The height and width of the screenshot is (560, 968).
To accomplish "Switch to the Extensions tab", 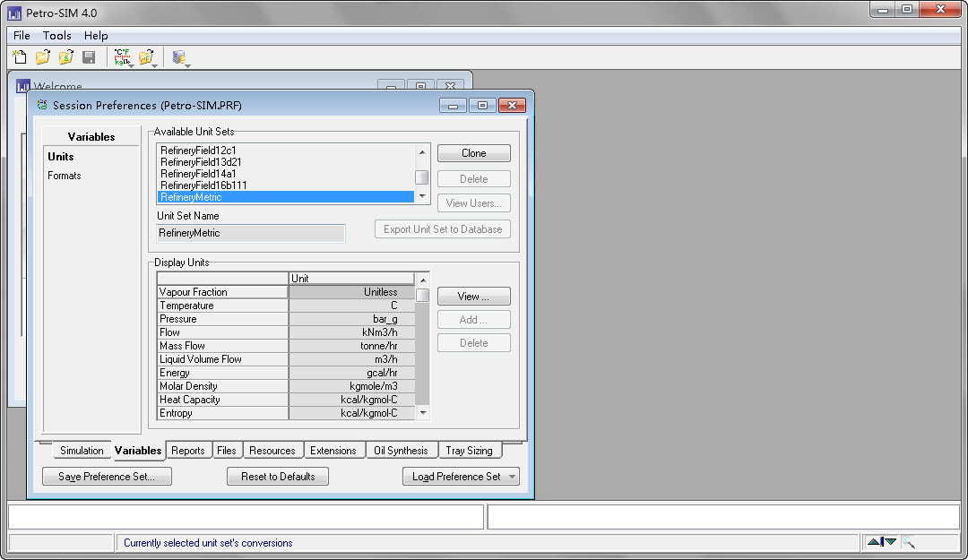I will [333, 451].
